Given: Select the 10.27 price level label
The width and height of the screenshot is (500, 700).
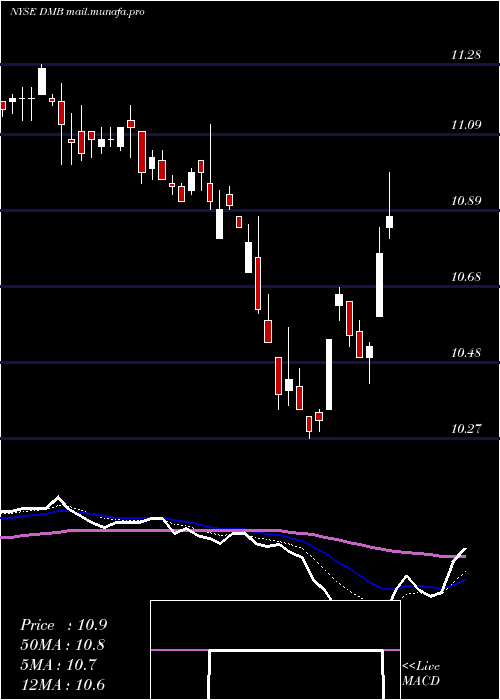Looking at the screenshot, I should coord(466,429).
